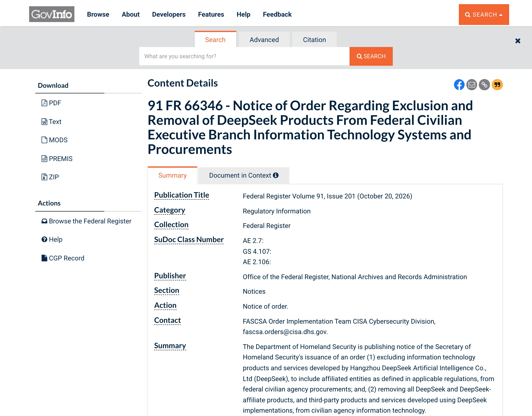Screen dimensions: 532x416
Task: Switch to the Citation search tab
Action: (314, 40)
